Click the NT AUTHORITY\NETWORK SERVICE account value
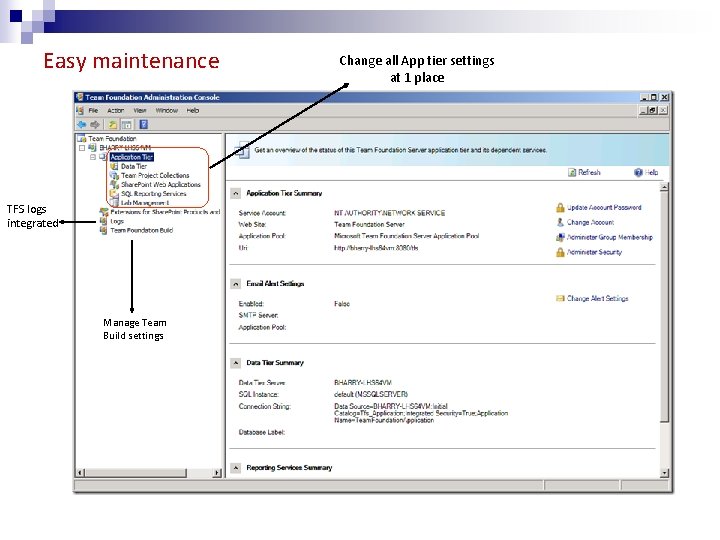The width and height of the screenshot is (720, 540). click(x=389, y=213)
